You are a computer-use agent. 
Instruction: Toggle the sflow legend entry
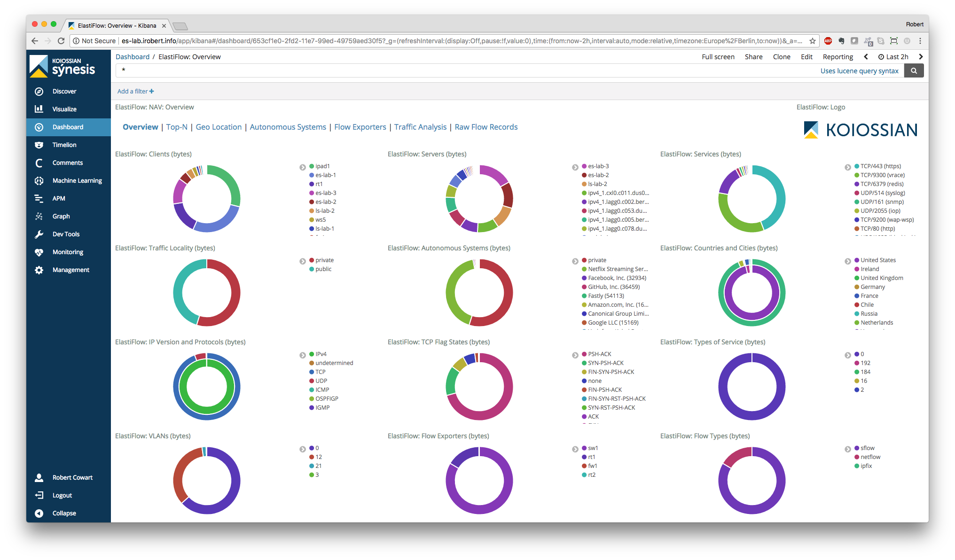pos(867,448)
